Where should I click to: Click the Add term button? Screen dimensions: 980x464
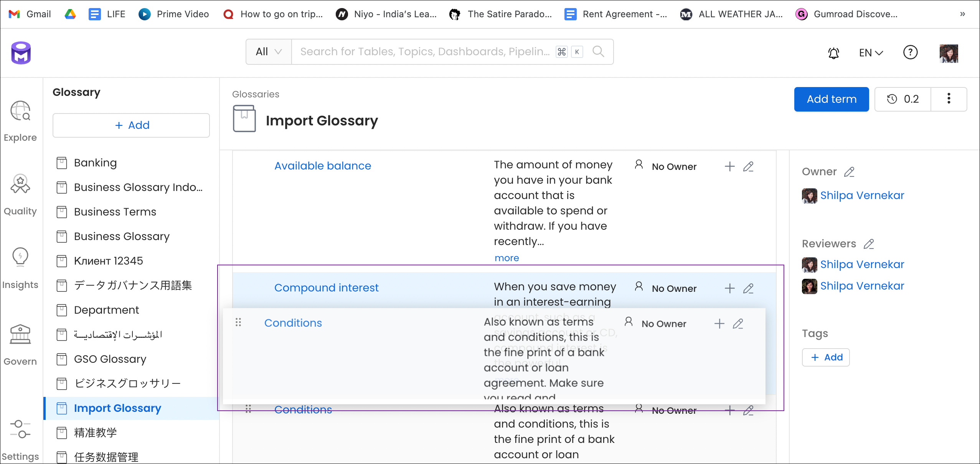click(x=832, y=99)
